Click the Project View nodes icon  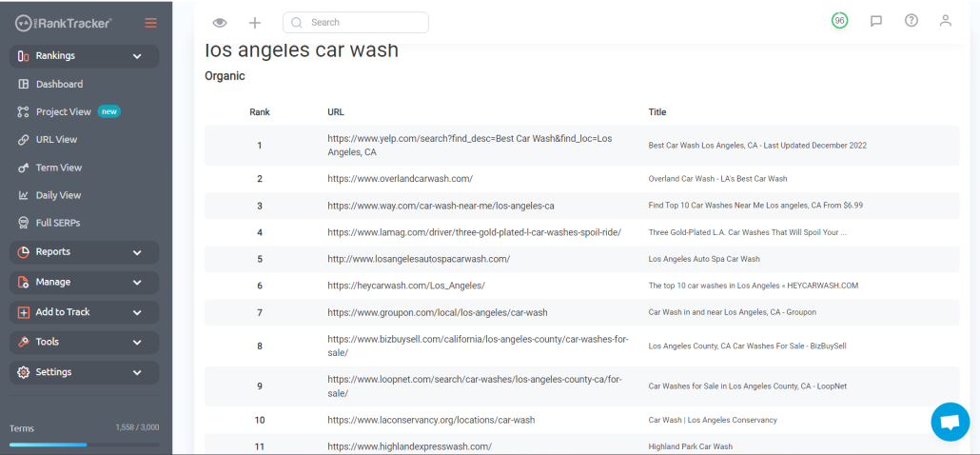pos(23,112)
